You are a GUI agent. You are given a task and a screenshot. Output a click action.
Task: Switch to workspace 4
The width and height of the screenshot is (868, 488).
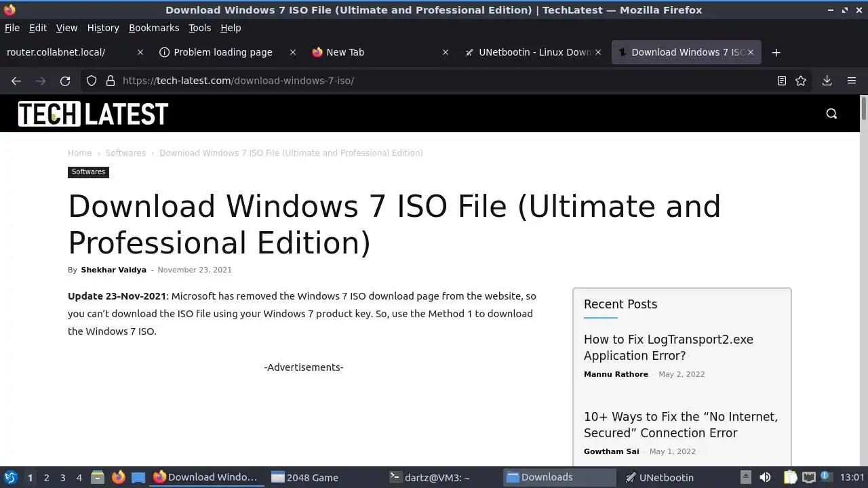click(x=79, y=478)
